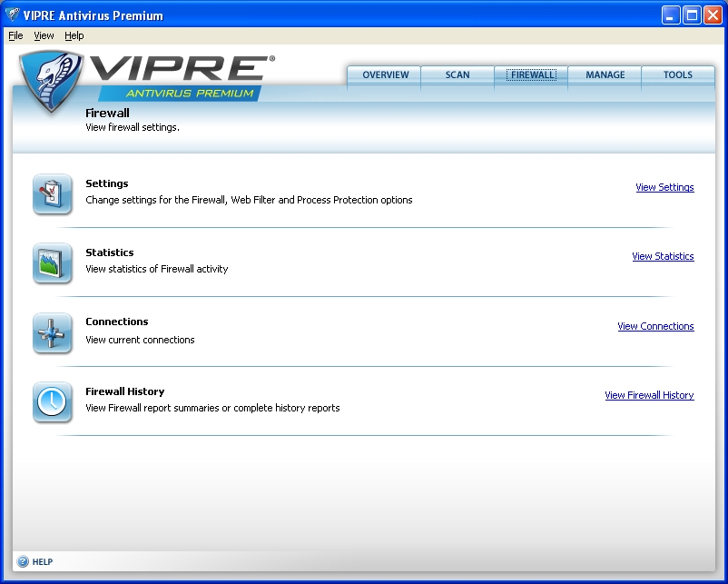Viewport: 728px width, 584px height.
Task: Click the blue Help question mark icon
Action: tap(23, 561)
